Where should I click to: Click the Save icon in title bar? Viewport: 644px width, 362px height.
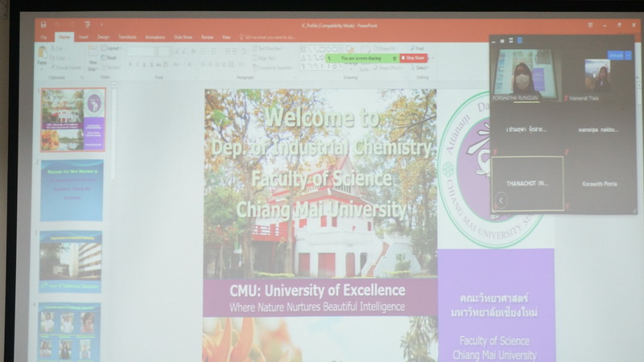[x=43, y=25]
